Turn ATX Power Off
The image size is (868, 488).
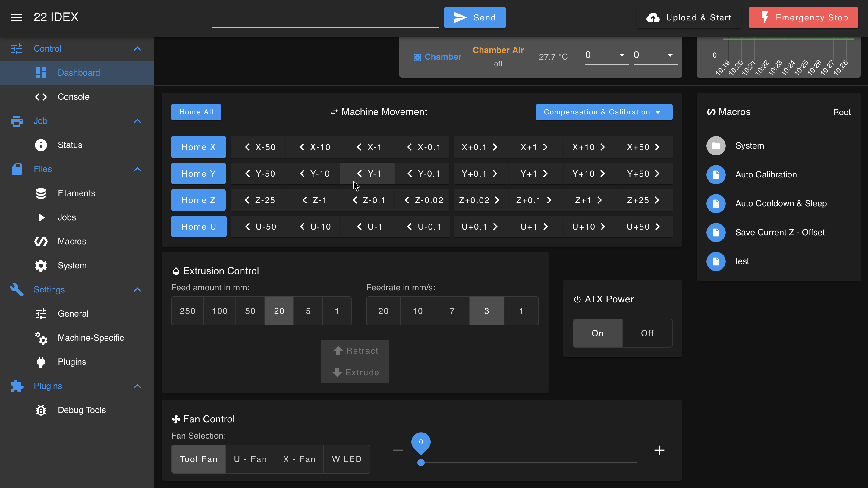647,333
